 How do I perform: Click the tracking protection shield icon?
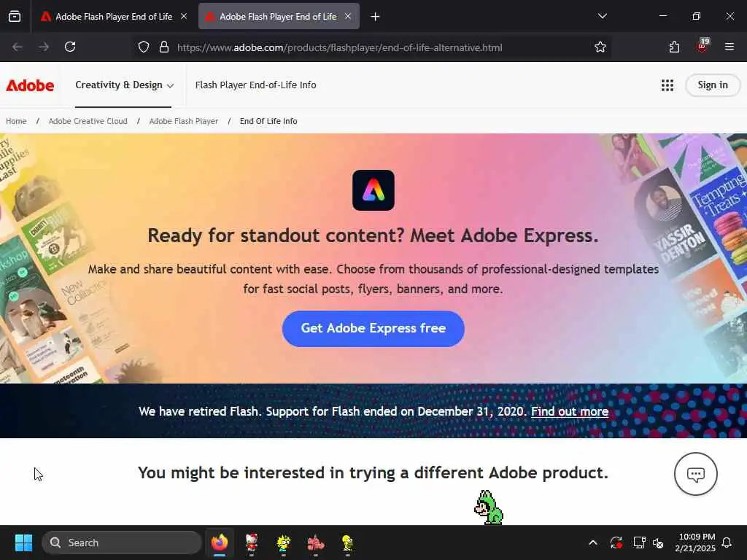[144, 47]
